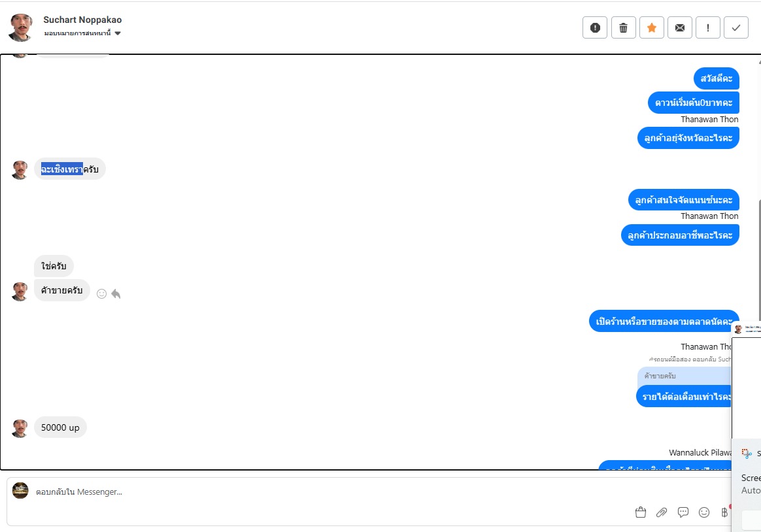The image size is (761, 532).
Task: Delete conversation using trash icon
Action: pos(623,27)
